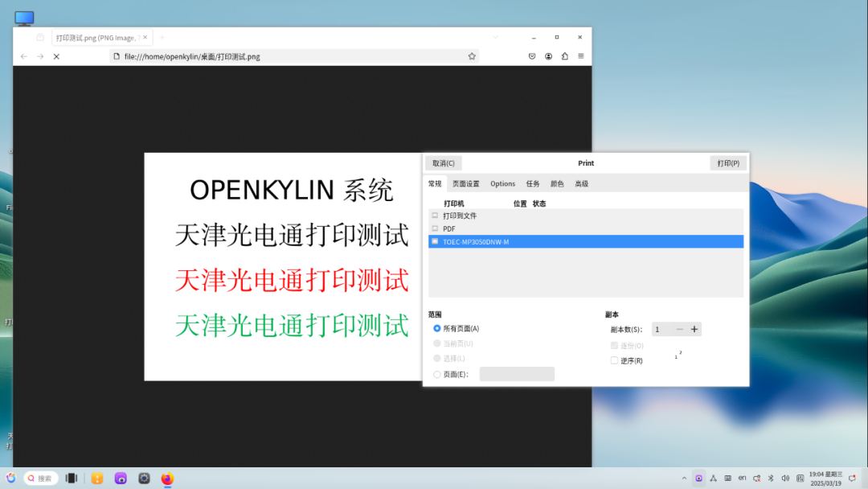Choose the 页面(E) page range option
Viewport: 868px width, 489px height.
click(437, 373)
